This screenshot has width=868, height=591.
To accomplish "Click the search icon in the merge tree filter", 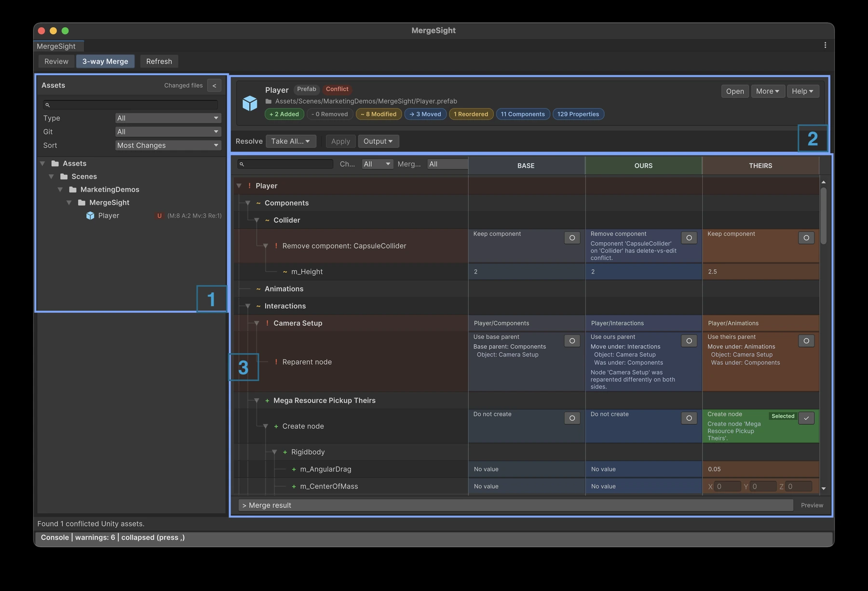I will pyautogui.click(x=242, y=165).
